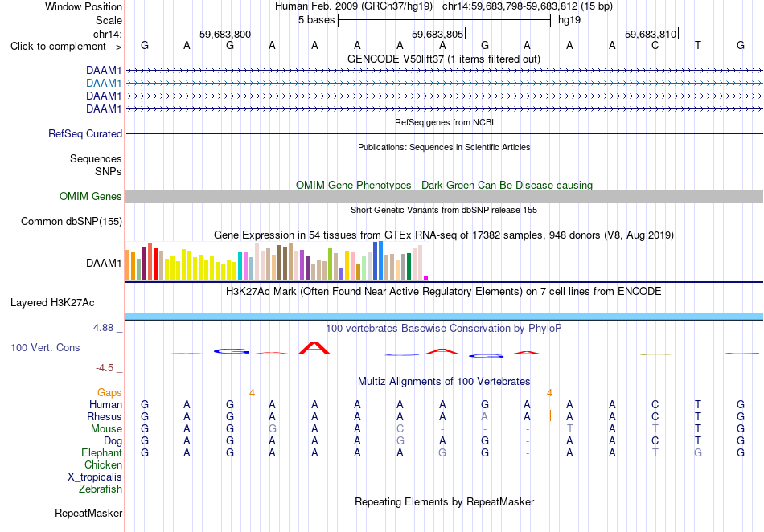Viewport: 764px width, 532px height.
Task: Click the '5 bases' scale text
Action: (x=317, y=20)
